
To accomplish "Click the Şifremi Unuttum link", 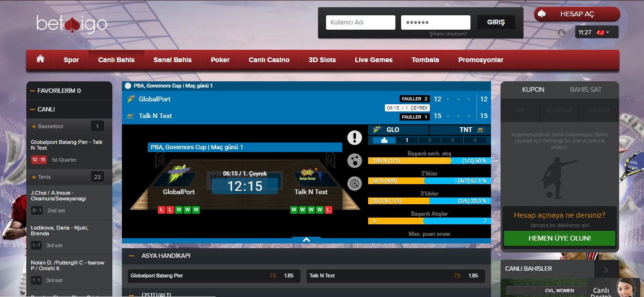I will [448, 34].
